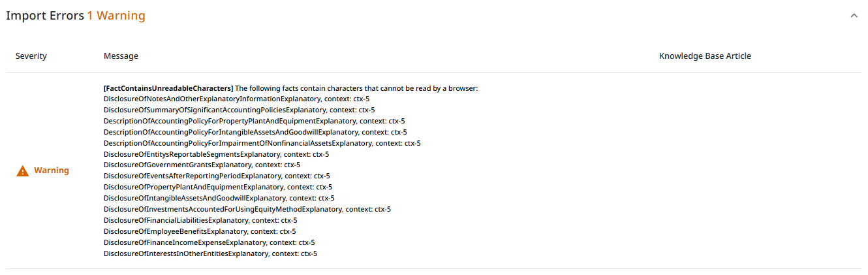The height and width of the screenshot is (275, 868).
Task: Click DisclosureOfFinancialLiabilitiesExplanatory fact line
Action: click(200, 220)
